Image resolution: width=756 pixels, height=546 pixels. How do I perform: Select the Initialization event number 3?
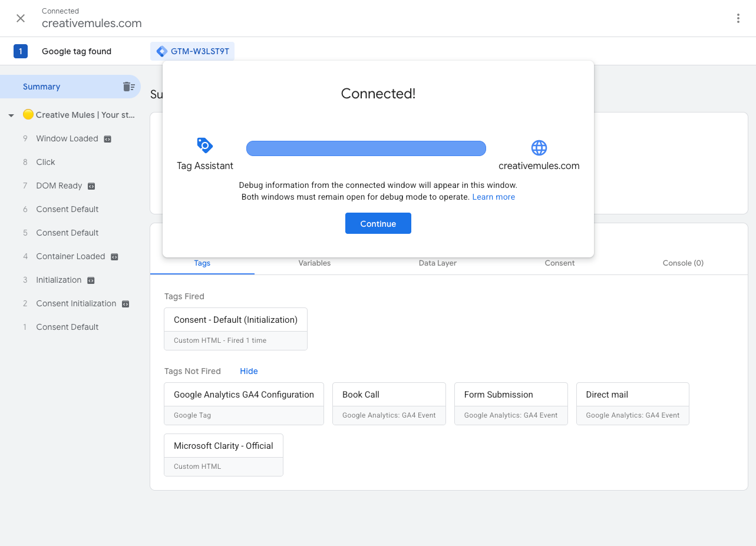(59, 280)
